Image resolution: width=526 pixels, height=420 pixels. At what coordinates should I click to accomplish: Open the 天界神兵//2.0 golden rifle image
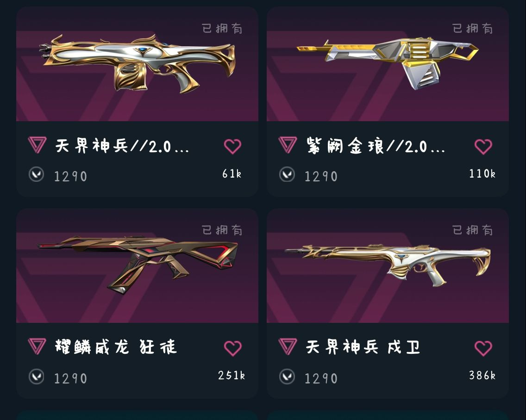tap(137, 64)
